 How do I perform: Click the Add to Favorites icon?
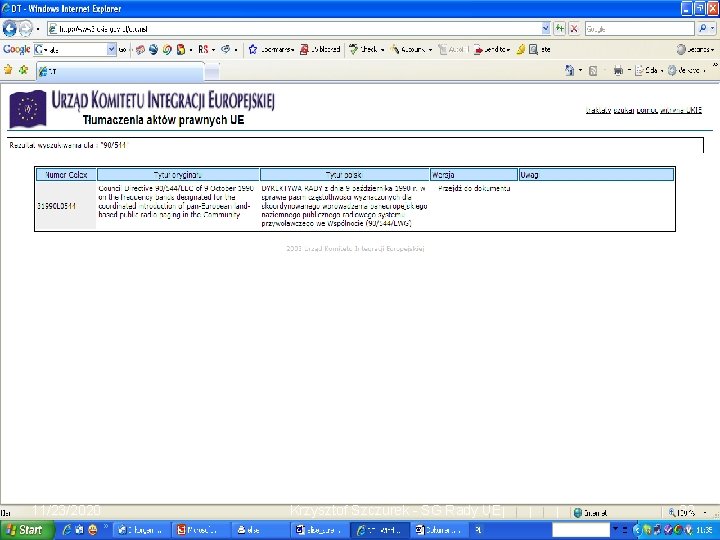23,70
